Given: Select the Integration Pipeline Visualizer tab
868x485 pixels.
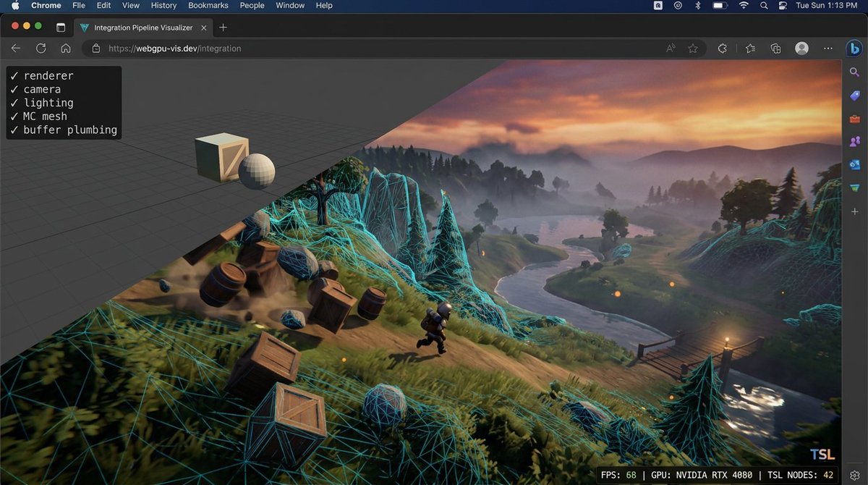Looking at the screenshot, I should (143, 28).
